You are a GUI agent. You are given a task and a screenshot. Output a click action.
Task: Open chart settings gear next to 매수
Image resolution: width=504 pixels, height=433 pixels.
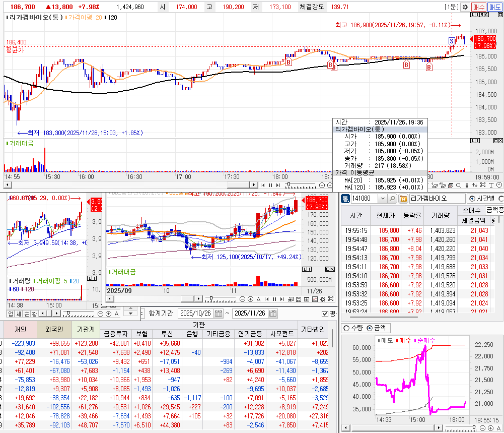click(x=465, y=7)
